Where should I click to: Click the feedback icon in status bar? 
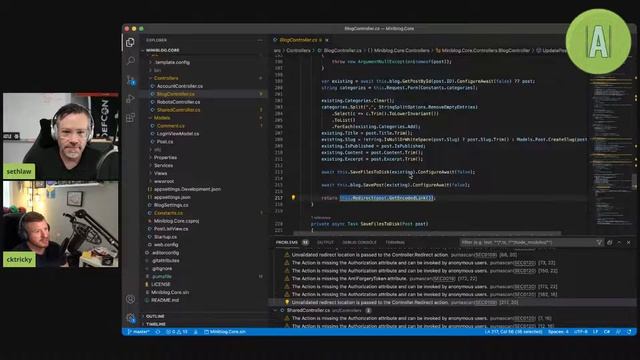618,332
